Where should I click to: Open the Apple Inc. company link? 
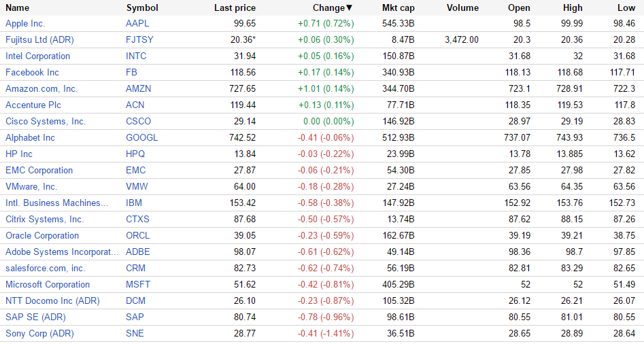point(25,24)
